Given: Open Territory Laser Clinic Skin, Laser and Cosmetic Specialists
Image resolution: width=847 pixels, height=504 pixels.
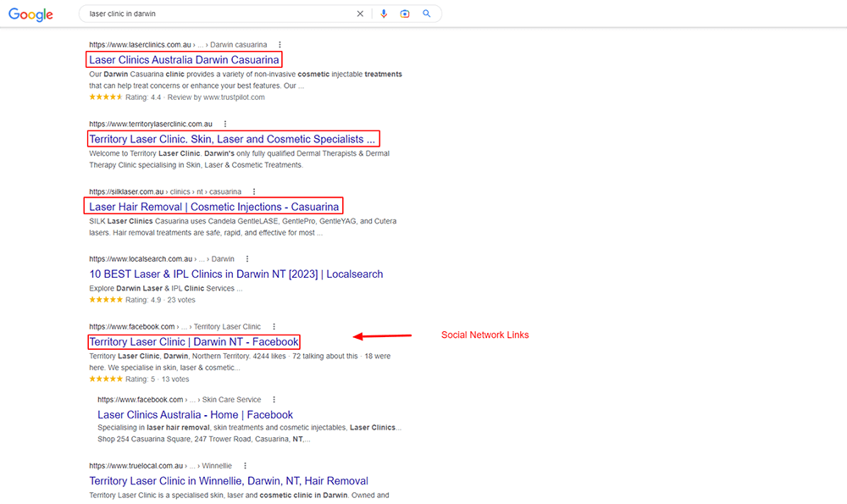Looking at the screenshot, I should [x=232, y=140].
